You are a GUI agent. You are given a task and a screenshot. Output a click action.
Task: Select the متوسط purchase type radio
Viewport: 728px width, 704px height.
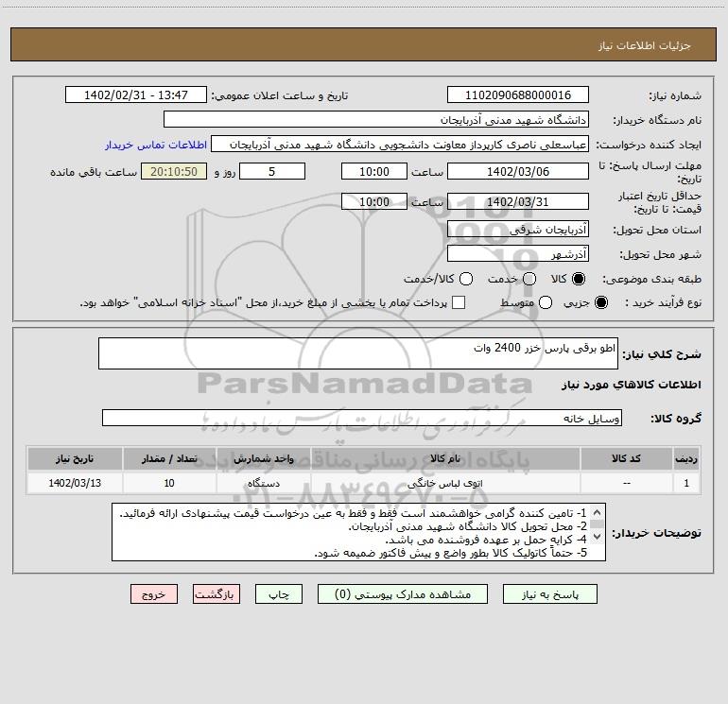click(546, 302)
